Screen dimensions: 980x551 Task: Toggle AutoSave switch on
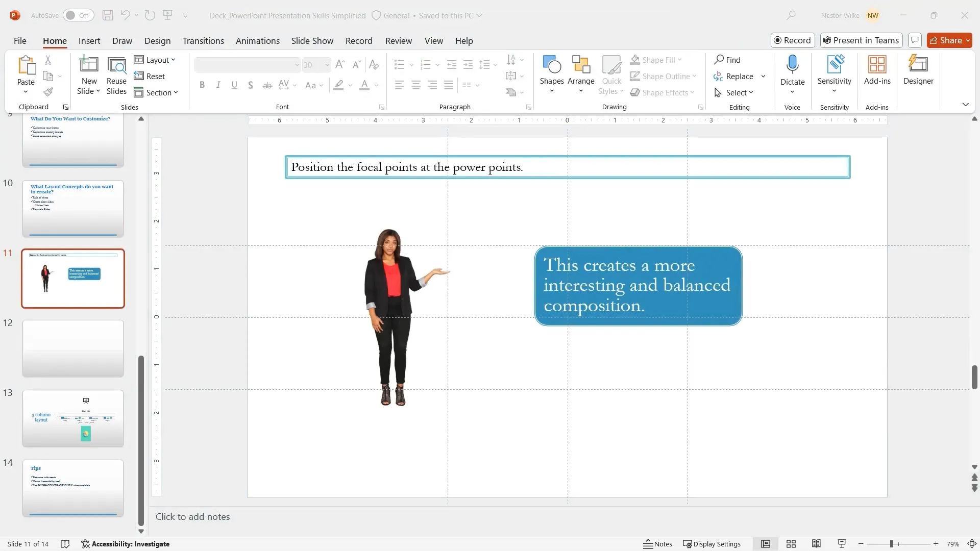click(x=78, y=15)
